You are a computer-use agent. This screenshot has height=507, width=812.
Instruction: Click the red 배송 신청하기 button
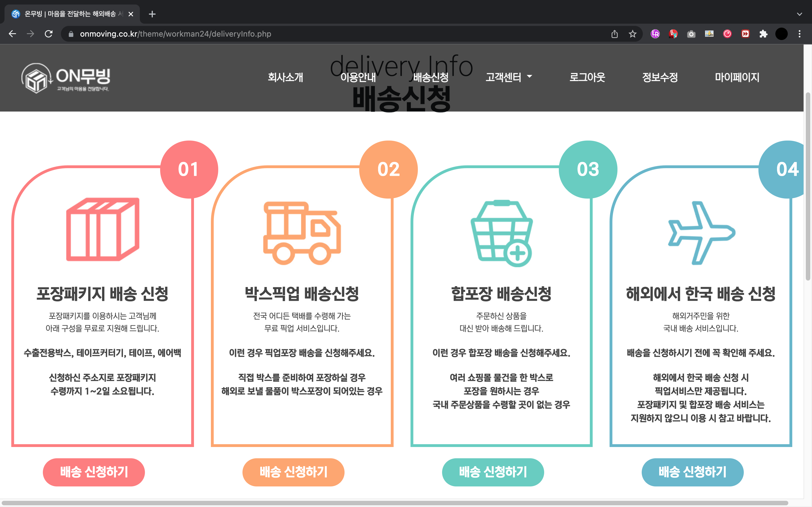coord(94,472)
